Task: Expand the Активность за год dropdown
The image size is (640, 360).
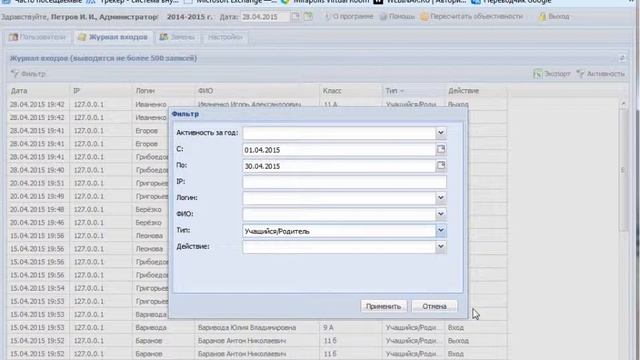Action: pos(440,133)
